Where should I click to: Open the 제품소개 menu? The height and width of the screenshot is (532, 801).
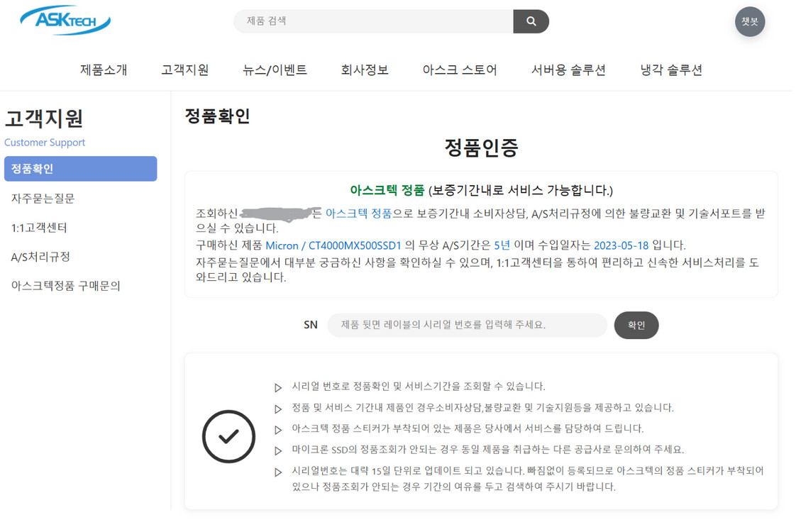pos(104,70)
